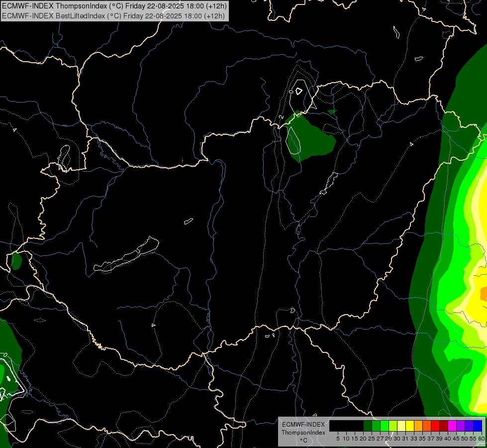Click the legend tick value '40'
The image size is (487, 448).
click(448, 439)
